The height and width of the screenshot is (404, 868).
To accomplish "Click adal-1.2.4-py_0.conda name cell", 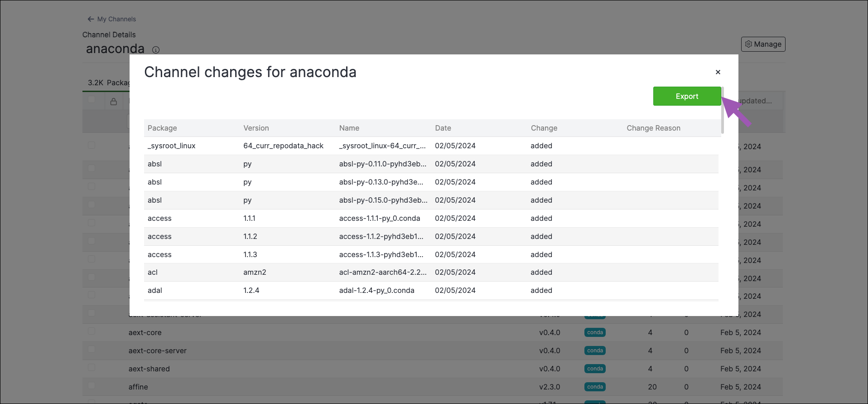I will pos(376,290).
